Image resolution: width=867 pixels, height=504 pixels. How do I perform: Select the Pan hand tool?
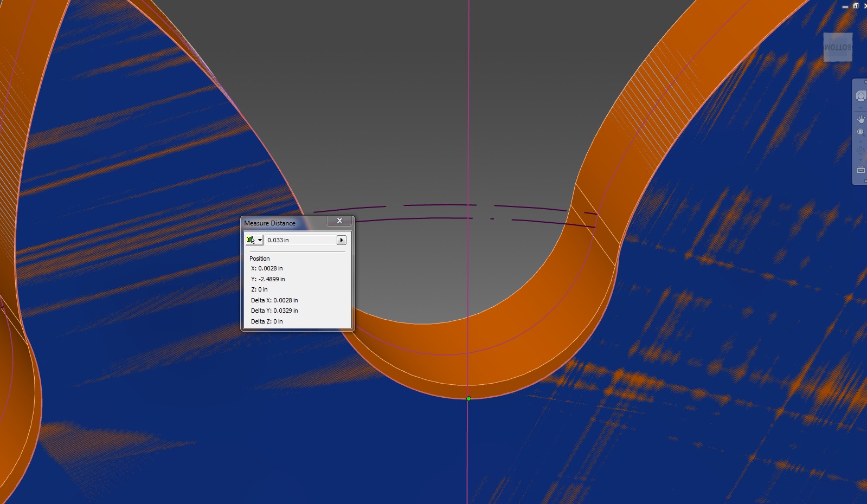pos(861,119)
